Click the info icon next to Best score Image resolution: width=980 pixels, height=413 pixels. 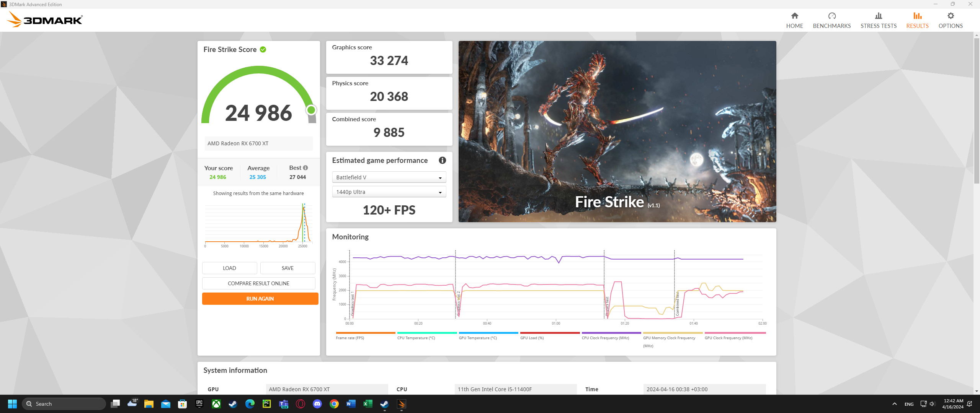(x=305, y=168)
